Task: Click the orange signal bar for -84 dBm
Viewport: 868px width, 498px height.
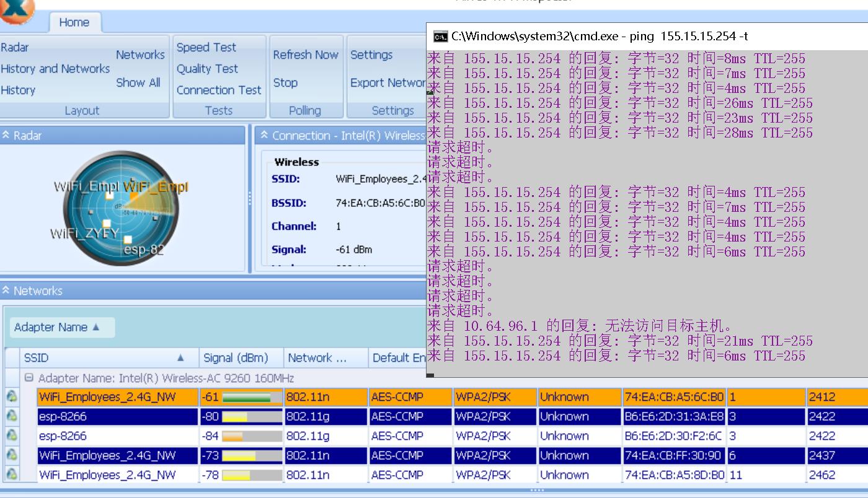Action: 252,436
